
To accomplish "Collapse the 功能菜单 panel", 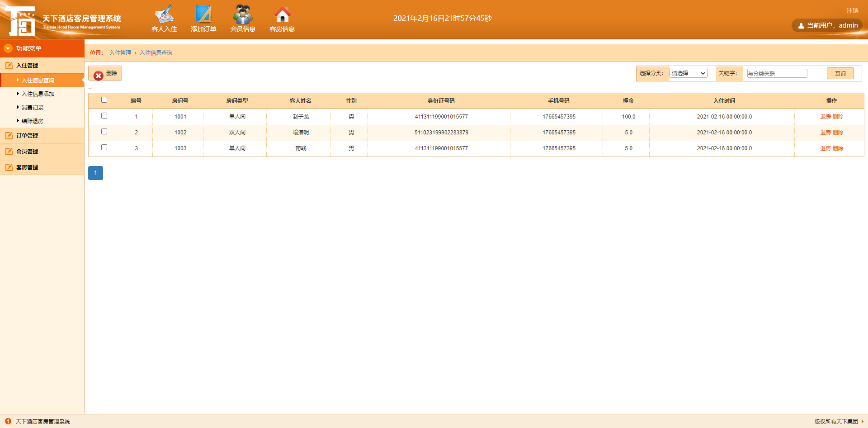I will pyautogui.click(x=27, y=48).
